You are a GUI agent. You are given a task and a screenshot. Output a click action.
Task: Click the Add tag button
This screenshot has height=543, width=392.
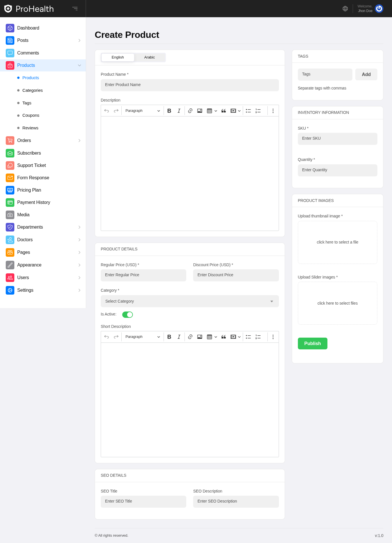(x=366, y=74)
